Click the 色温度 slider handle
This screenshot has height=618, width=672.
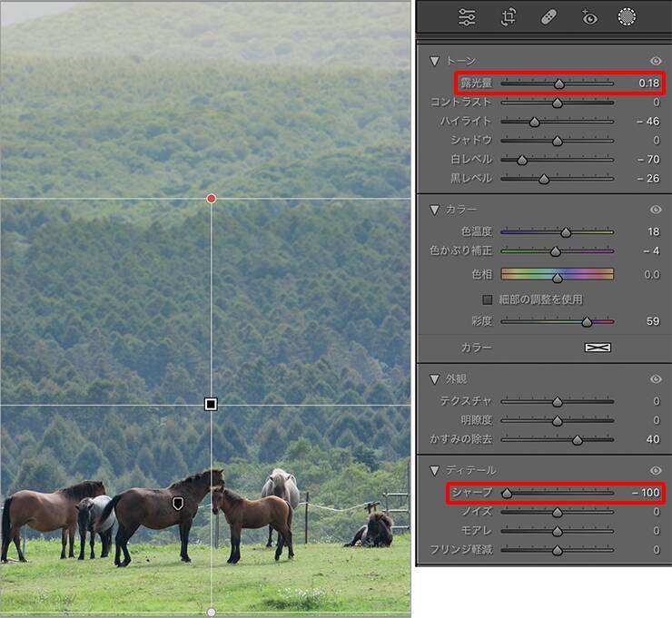click(x=566, y=232)
